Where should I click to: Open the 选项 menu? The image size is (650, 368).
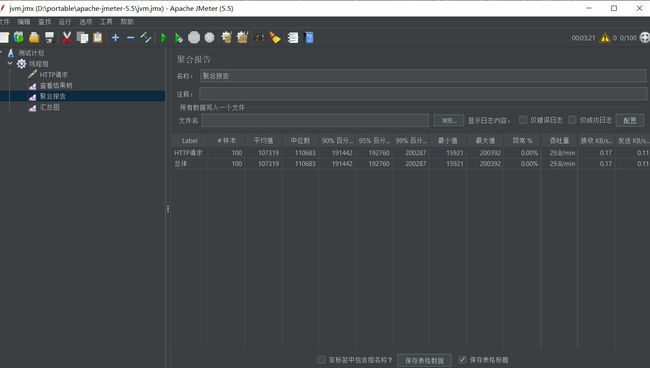(86, 22)
